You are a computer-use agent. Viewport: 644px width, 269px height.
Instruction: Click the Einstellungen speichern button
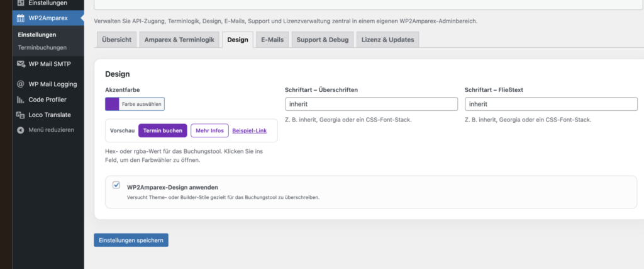131,240
